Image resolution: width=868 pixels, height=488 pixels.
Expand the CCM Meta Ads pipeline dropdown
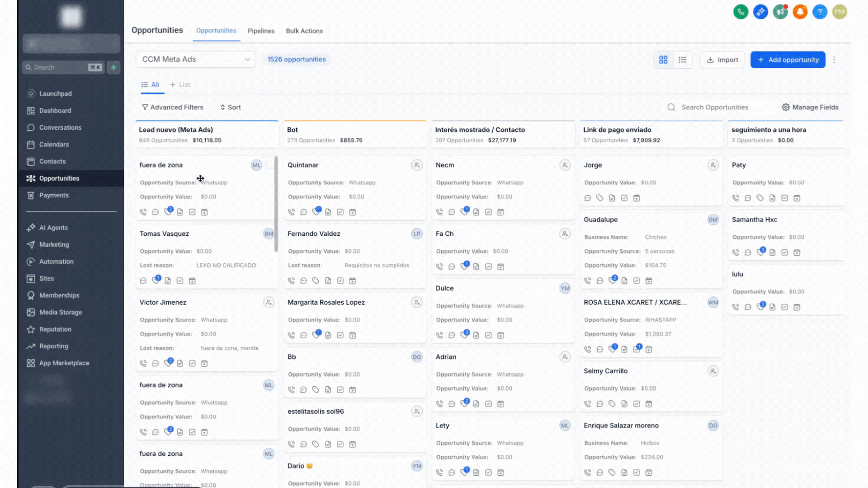[196, 59]
